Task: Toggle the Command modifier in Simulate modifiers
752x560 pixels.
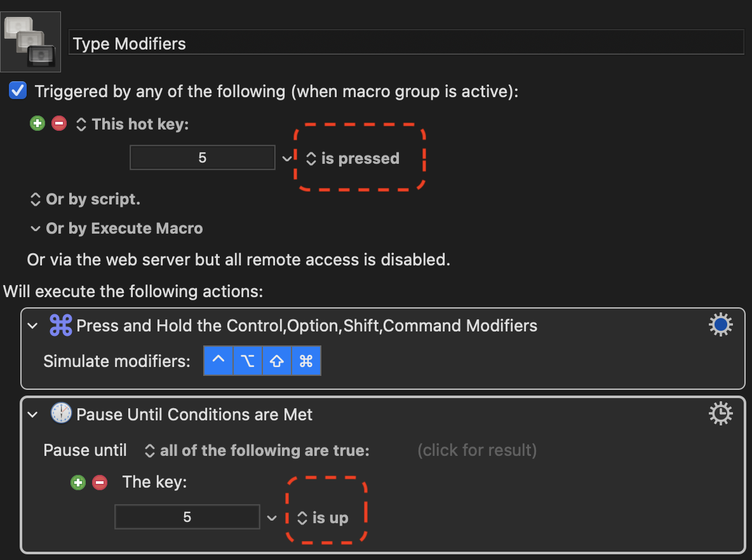Action: [x=306, y=361]
